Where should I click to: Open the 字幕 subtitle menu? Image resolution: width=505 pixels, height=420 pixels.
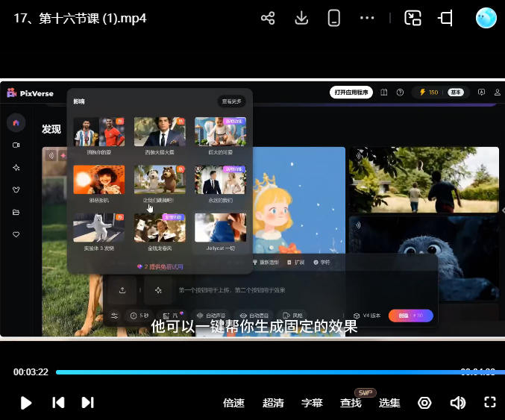[312, 403]
